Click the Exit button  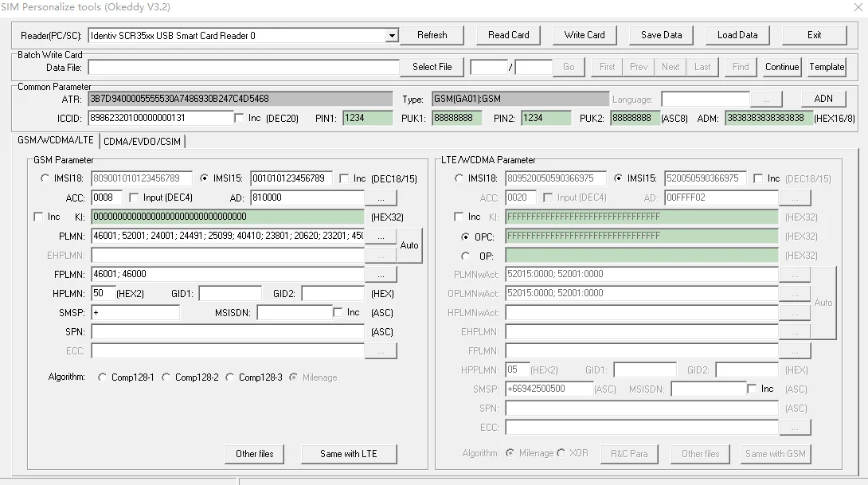click(814, 35)
